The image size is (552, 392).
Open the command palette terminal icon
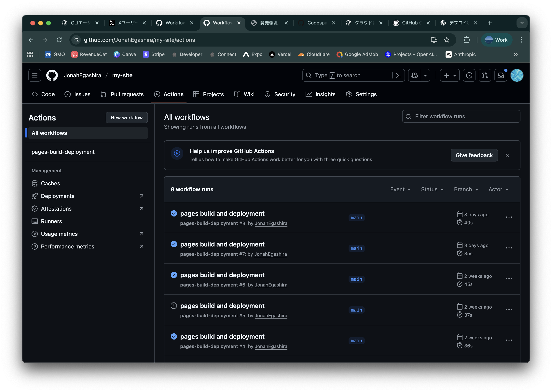(398, 75)
